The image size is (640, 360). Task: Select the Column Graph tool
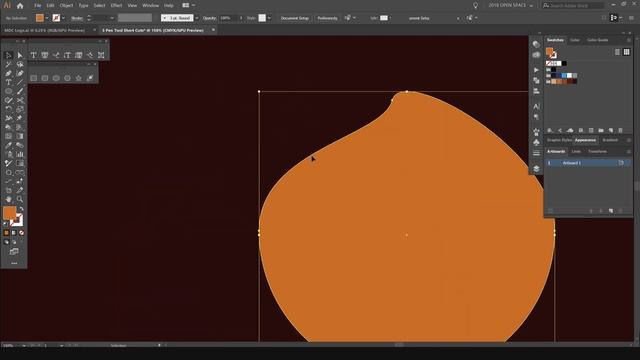pos(20,154)
